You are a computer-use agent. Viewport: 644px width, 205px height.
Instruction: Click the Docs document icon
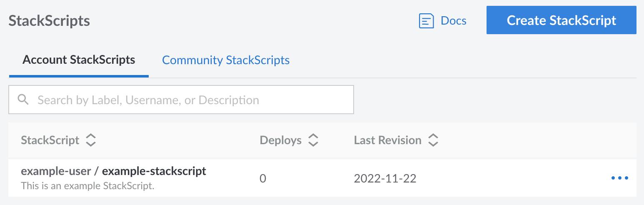click(x=427, y=21)
